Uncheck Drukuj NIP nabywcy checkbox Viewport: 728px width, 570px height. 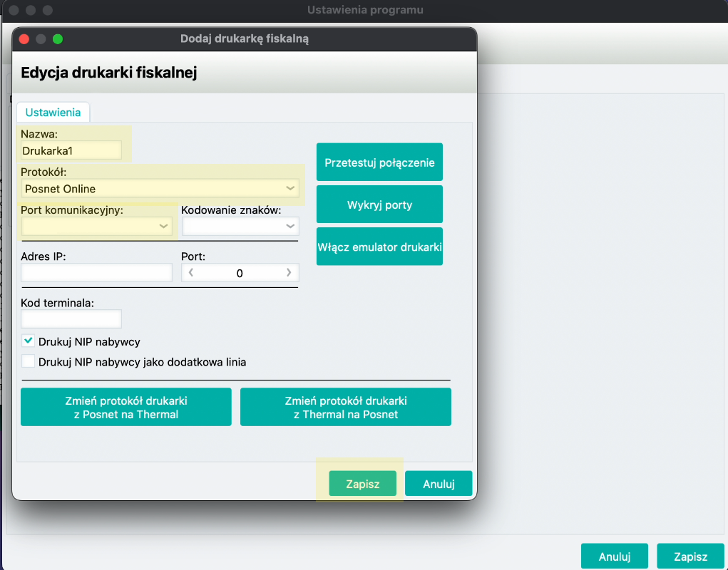(x=29, y=341)
